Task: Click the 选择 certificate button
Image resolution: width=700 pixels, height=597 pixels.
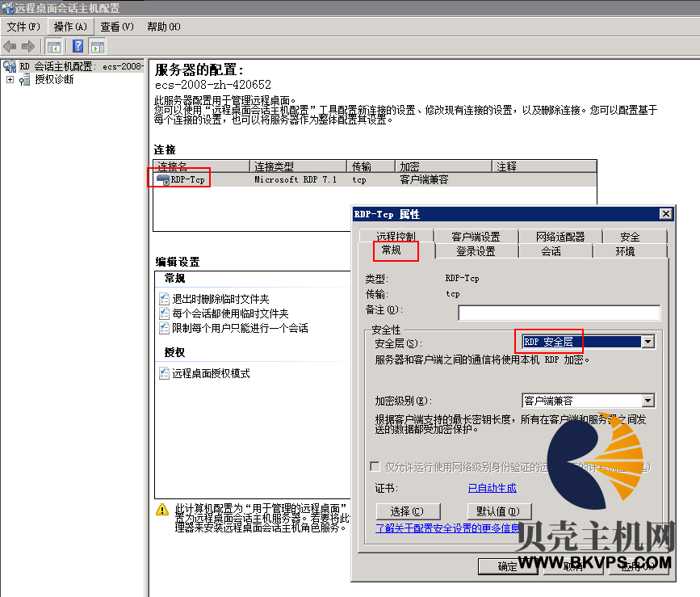Action: click(x=407, y=511)
